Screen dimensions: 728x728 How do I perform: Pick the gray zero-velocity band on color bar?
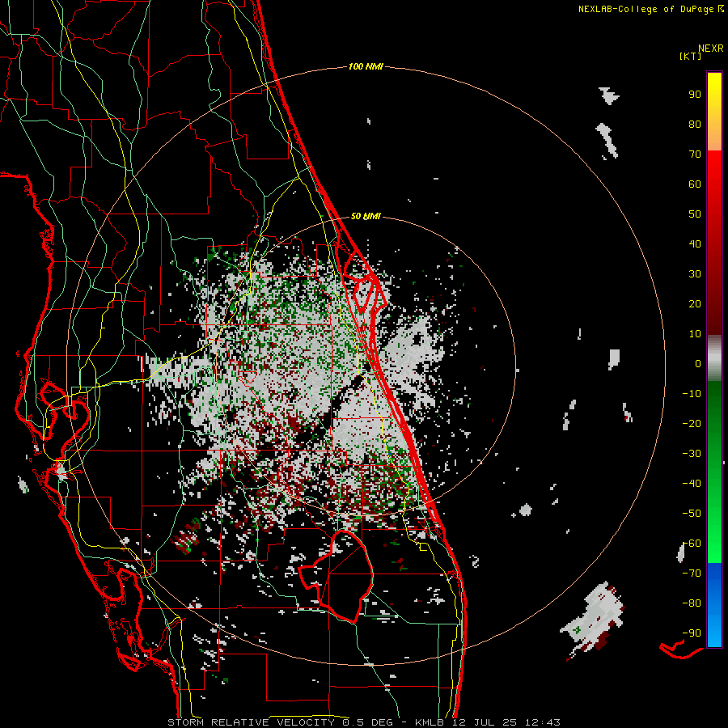pyautogui.click(x=714, y=358)
